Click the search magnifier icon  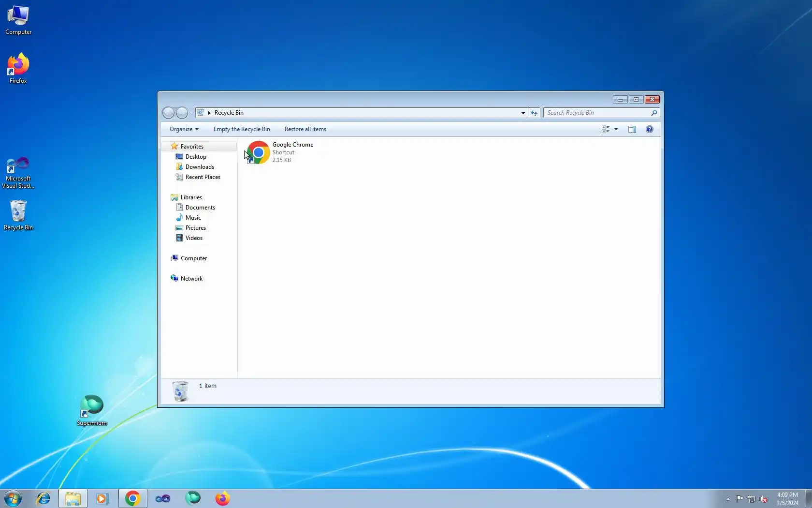[x=654, y=113]
